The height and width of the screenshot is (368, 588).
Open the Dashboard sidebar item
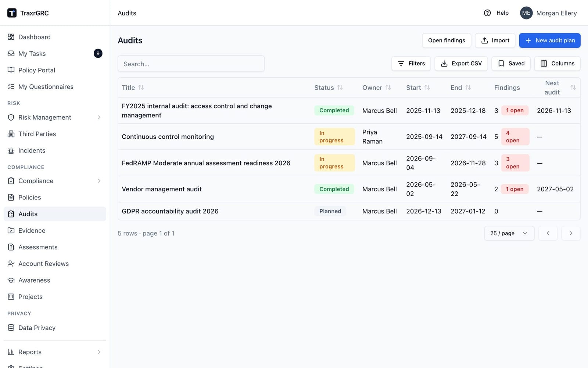[55, 37]
